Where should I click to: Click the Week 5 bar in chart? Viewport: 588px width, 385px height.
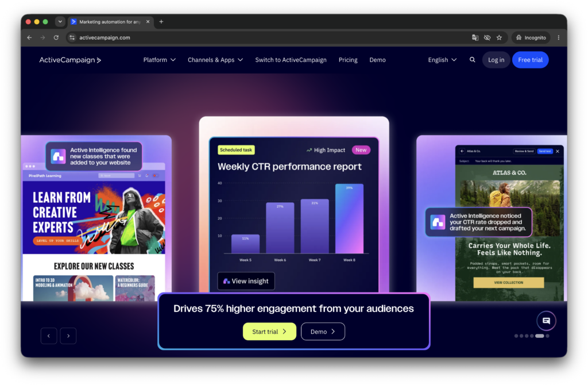(x=245, y=244)
